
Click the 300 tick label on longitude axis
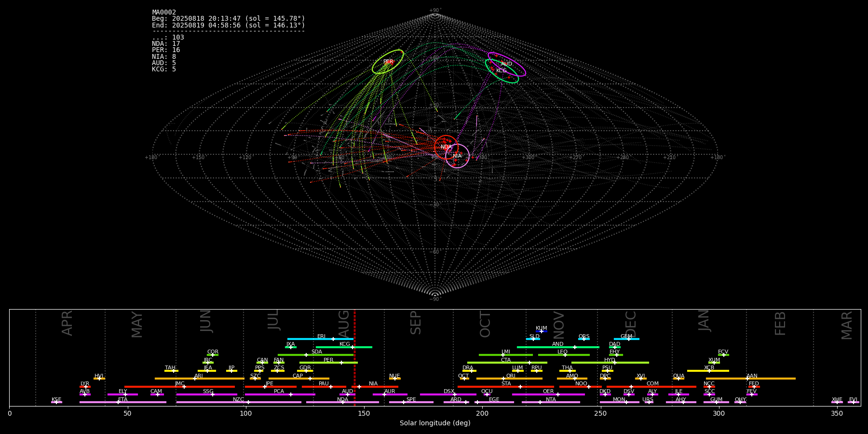coord(719,413)
